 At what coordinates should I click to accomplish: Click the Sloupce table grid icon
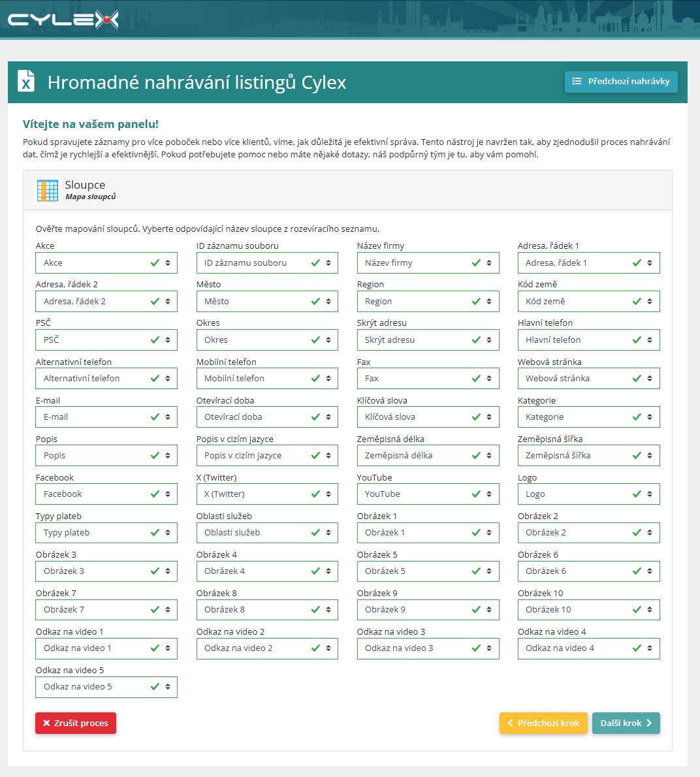(x=48, y=190)
